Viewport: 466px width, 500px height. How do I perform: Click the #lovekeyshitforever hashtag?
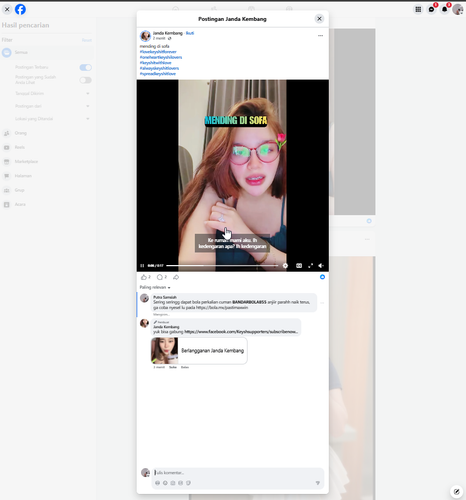coord(158,52)
